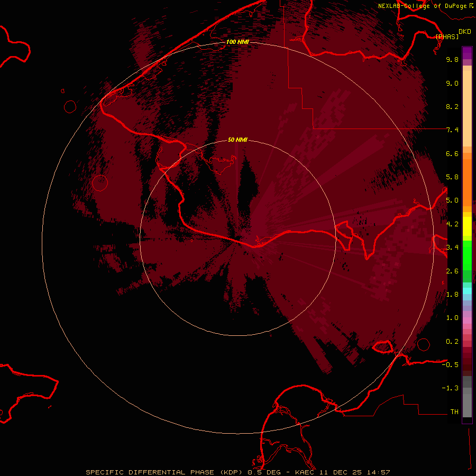The image size is (476, 476).
Task: Click the '14:57' timestamp in the footer
Action: pos(378,472)
